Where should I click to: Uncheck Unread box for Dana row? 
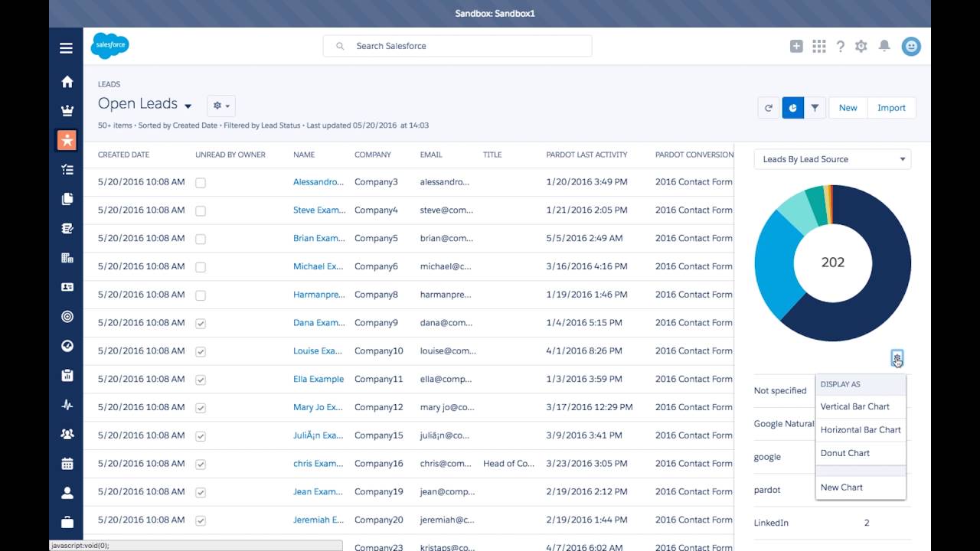coord(201,324)
